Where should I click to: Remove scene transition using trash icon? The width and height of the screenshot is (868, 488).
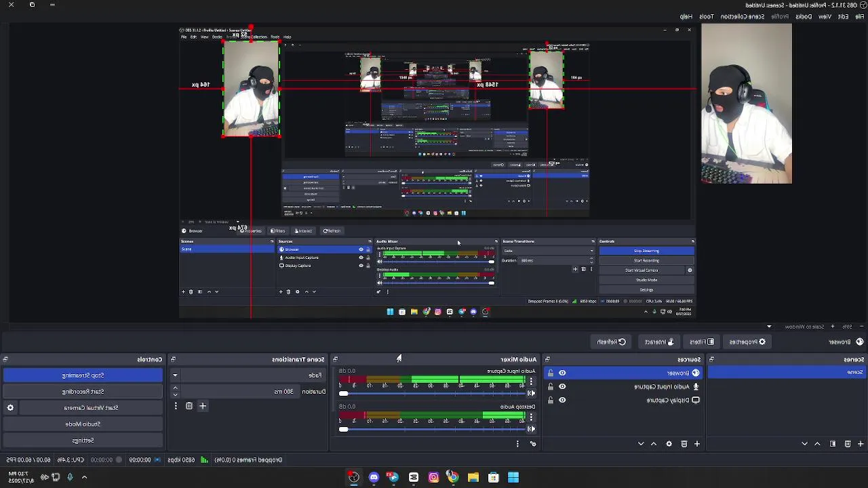click(x=189, y=406)
